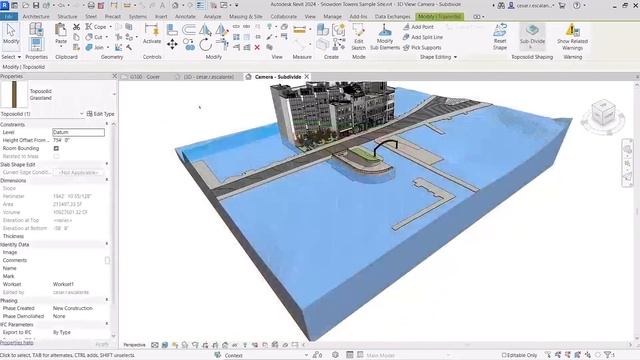640x360 pixels.
Task: Click the Edit Type button
Action: pos(100,114)
